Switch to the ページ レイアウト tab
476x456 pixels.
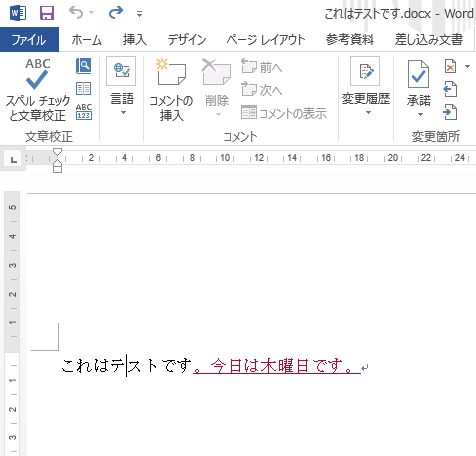pyautogui.click(x=266, y=40)
